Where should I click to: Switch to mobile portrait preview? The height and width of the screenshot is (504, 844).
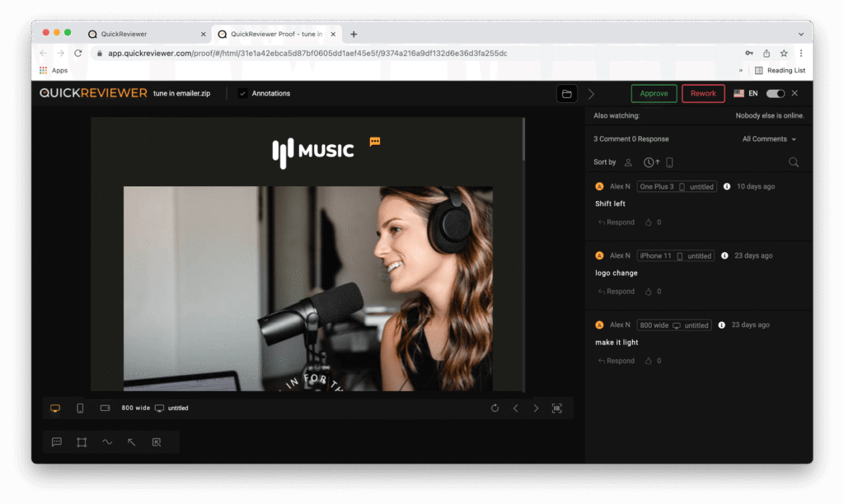pyautogui.click(x=80, y=408)
